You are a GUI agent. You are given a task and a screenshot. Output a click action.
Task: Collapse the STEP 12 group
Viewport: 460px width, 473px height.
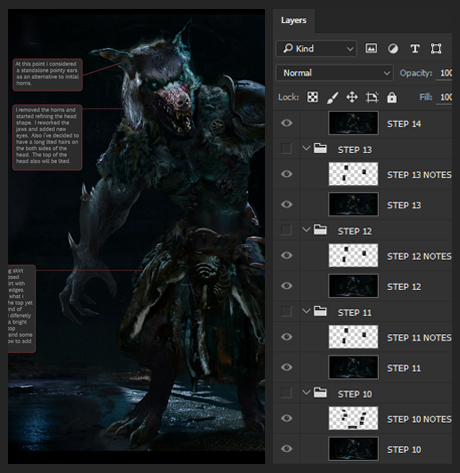[x=306, y=229]
